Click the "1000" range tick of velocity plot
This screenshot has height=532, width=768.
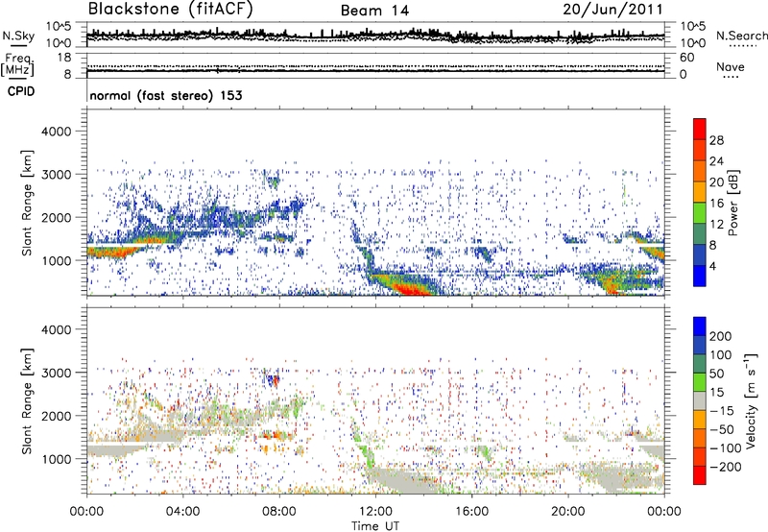click(56, 459)
